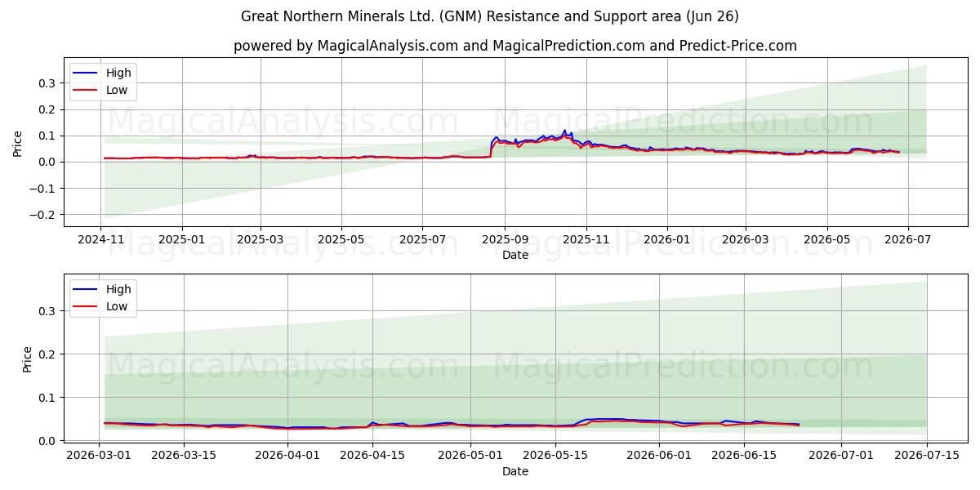Click the '2026-07-01' bottom axis tick label
This screenshot has width=980, height=490.
coord(842,457)
